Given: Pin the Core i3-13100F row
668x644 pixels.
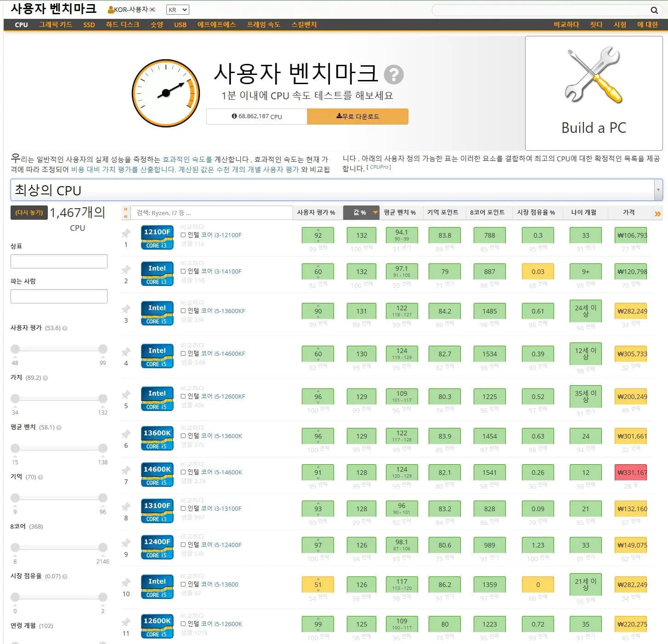Looking at the screenshot, I should (x=126, y=507).
